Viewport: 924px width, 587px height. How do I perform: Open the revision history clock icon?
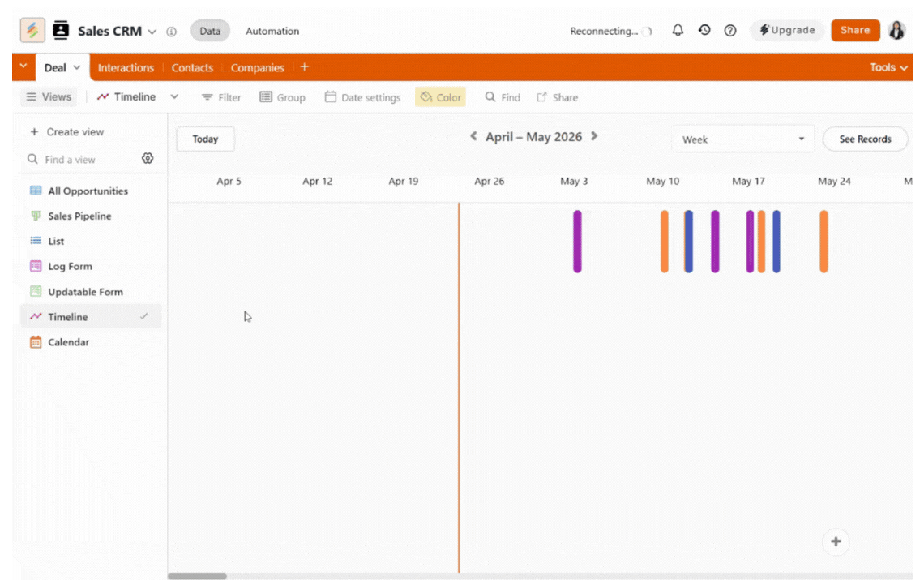coord(704,31)
